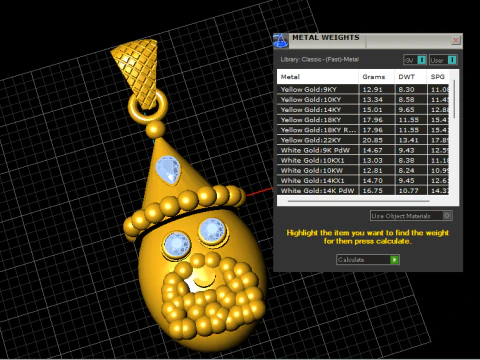
Task: Click the Grams column header
Action: [376, 77]
